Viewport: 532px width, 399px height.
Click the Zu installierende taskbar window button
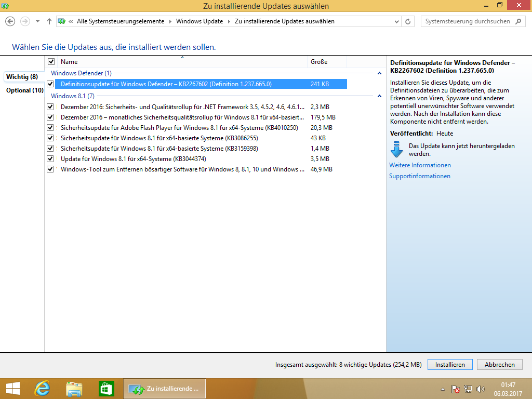pos(165,389)
